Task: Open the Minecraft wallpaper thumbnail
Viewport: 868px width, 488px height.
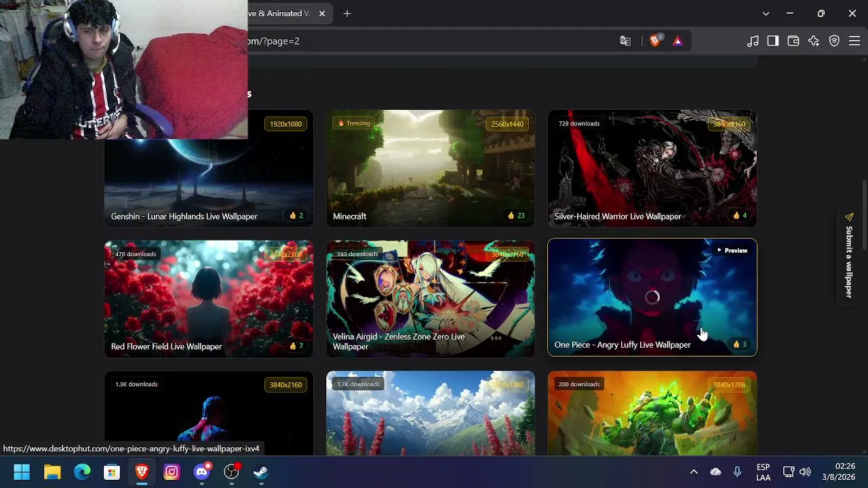Action: 431,168
